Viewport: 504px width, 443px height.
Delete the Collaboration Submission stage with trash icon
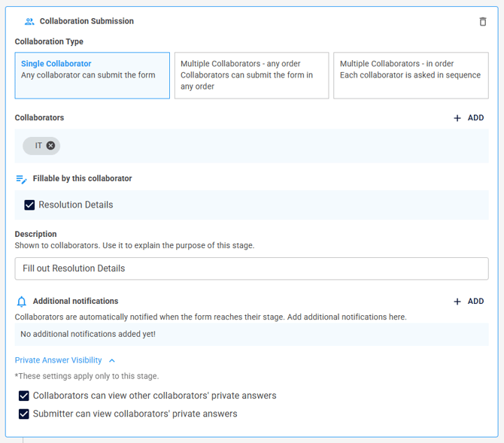482,22
